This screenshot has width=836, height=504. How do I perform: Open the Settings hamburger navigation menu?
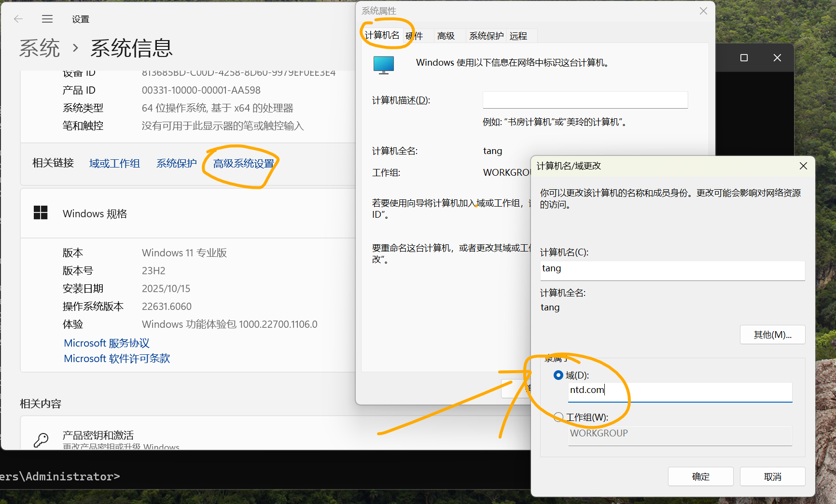click(x=47, y=19)
